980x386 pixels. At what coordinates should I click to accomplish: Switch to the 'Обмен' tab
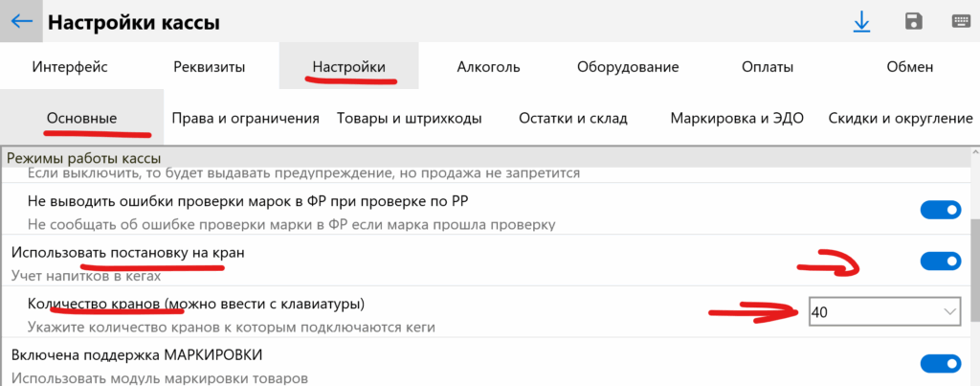(x=909, y=67)
